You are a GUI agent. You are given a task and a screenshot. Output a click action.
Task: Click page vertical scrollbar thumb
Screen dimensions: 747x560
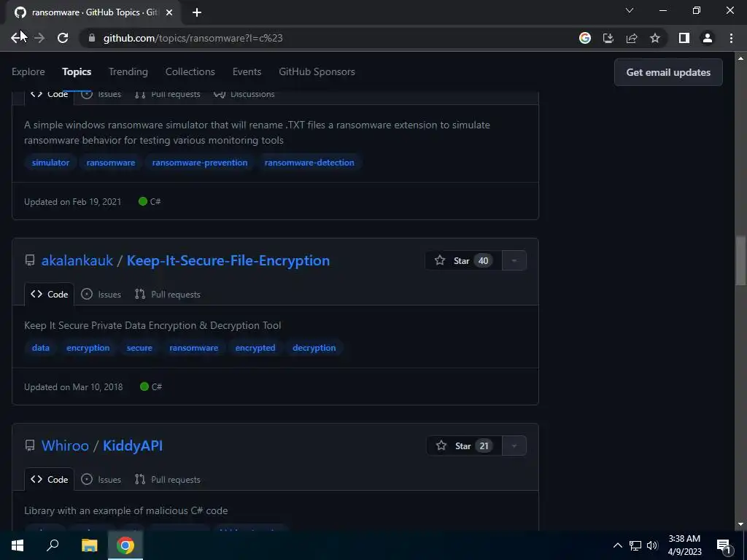[x=740, y=260]
